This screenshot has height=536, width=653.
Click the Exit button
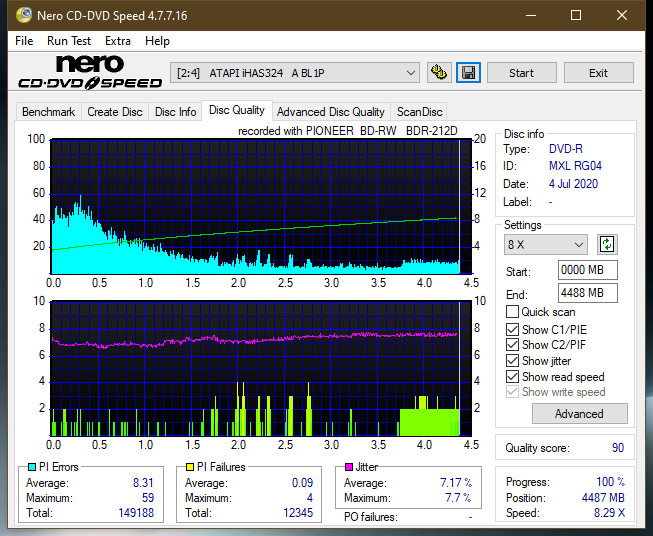598,73
